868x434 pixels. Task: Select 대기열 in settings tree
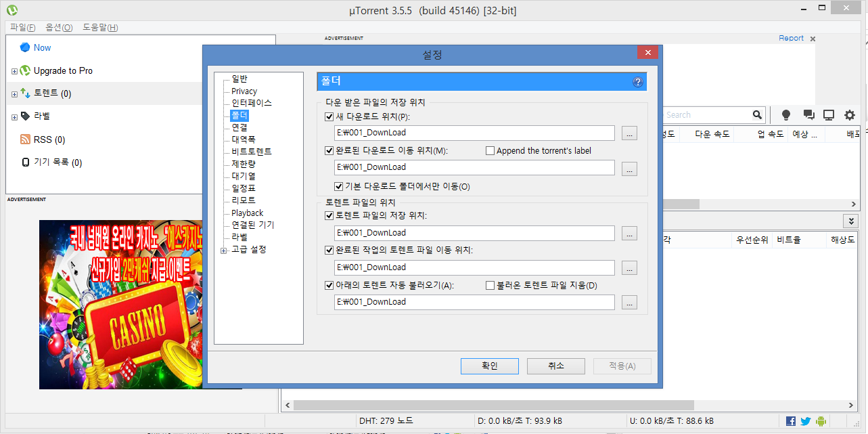[x=244, y=176]
